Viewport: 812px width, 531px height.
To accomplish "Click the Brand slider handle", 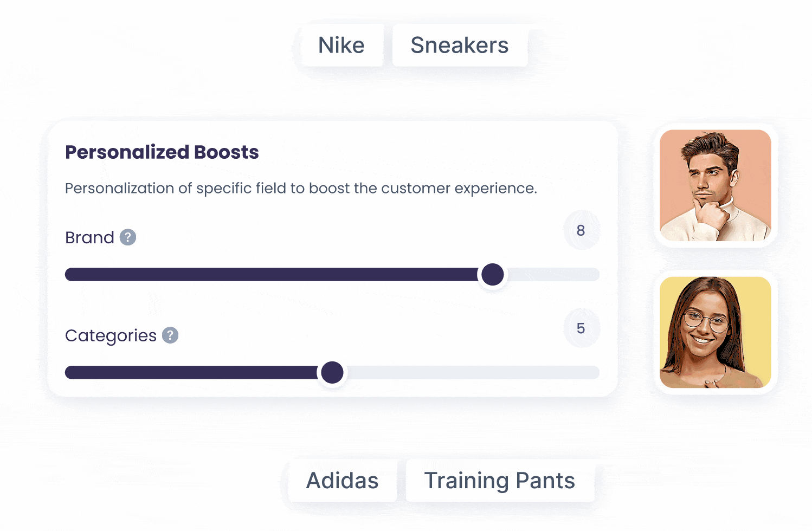I will (x=493, y=274).
